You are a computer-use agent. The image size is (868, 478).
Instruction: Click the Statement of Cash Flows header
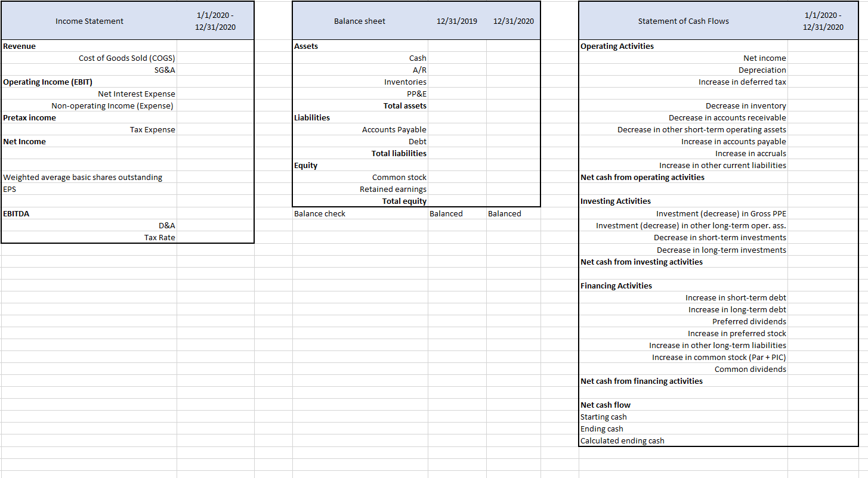click(x=683, y=20)
